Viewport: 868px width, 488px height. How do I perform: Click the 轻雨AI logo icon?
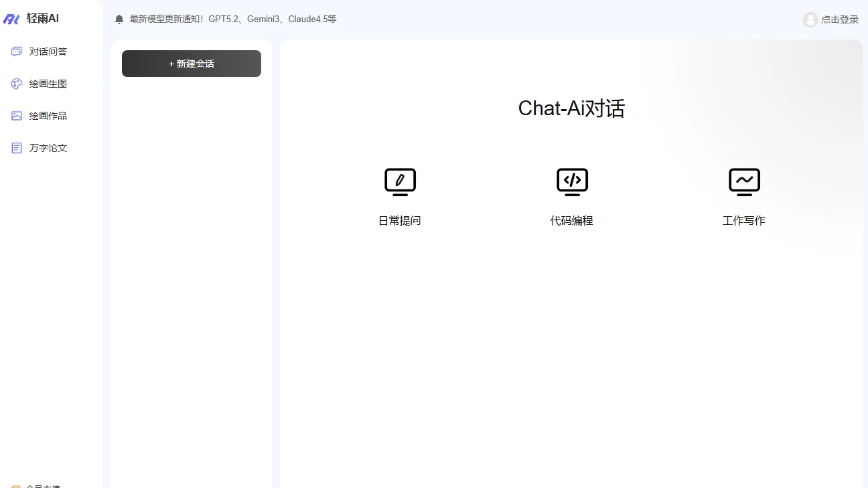[x=11, y=19]
